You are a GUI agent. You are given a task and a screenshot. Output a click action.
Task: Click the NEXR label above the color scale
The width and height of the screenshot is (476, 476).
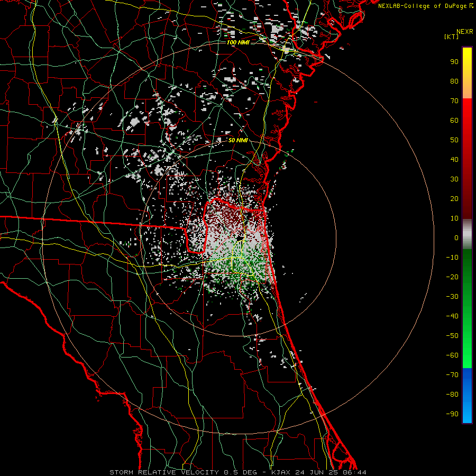tap(465, 32)
